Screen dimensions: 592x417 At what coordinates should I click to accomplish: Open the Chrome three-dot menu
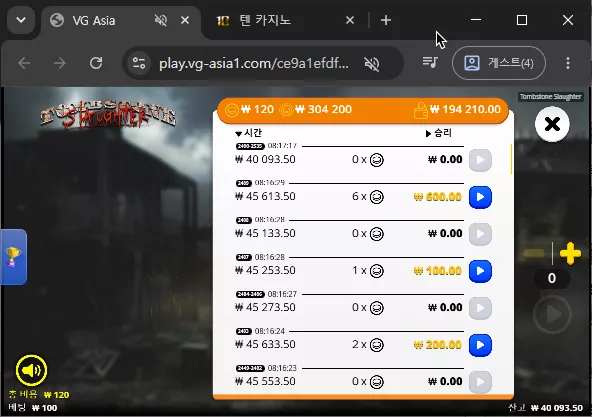[568, 63]
